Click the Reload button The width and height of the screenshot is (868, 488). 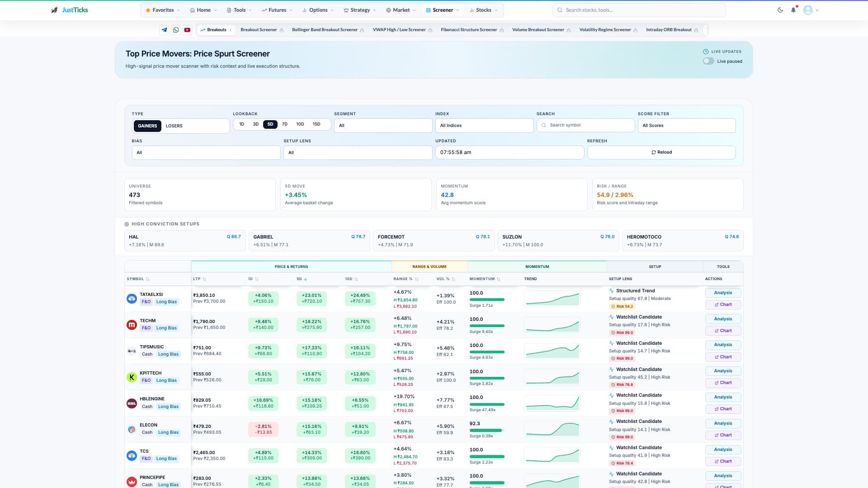661,152
